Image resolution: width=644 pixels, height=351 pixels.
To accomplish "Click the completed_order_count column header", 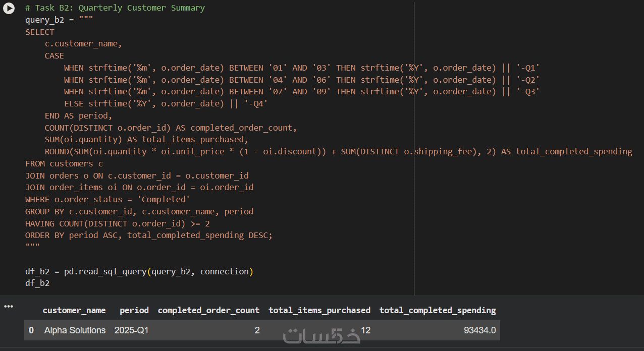I will (209, 310).
